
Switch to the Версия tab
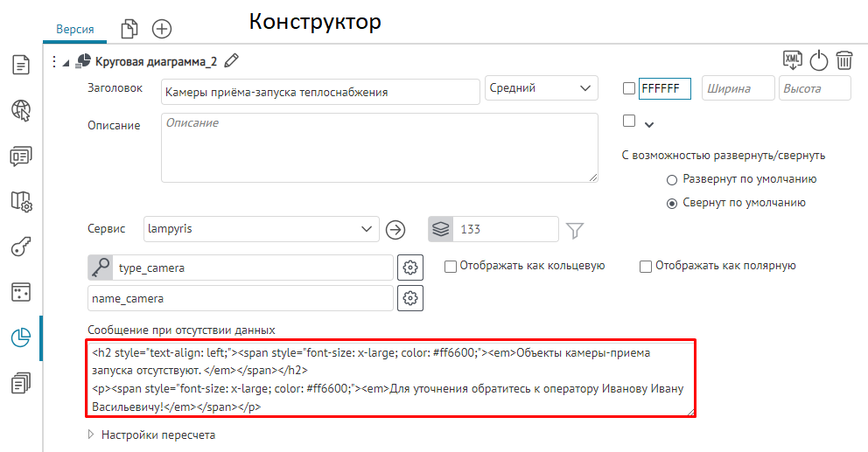(x=75, y=29)
